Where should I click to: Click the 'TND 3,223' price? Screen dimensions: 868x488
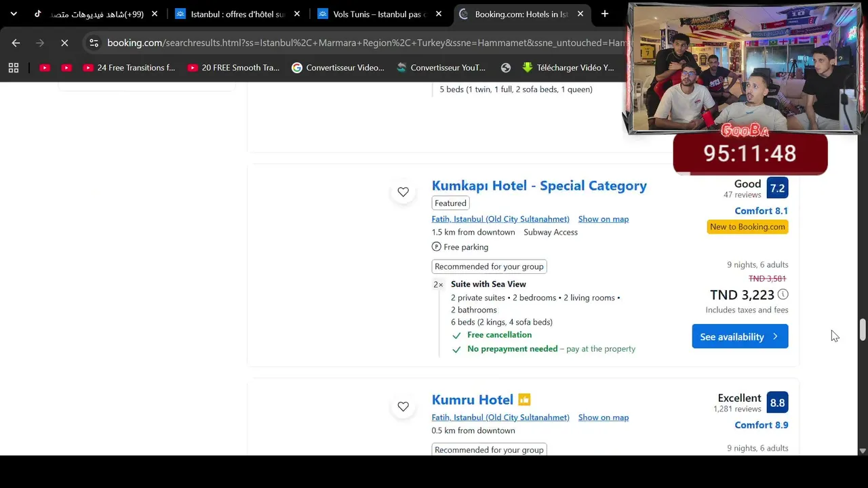[742, 295]
